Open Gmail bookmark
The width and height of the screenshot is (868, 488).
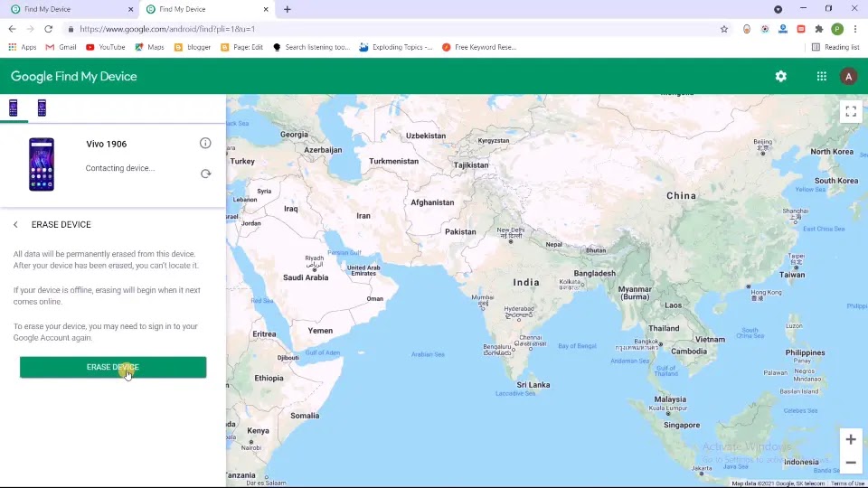(x=61, y=47)
